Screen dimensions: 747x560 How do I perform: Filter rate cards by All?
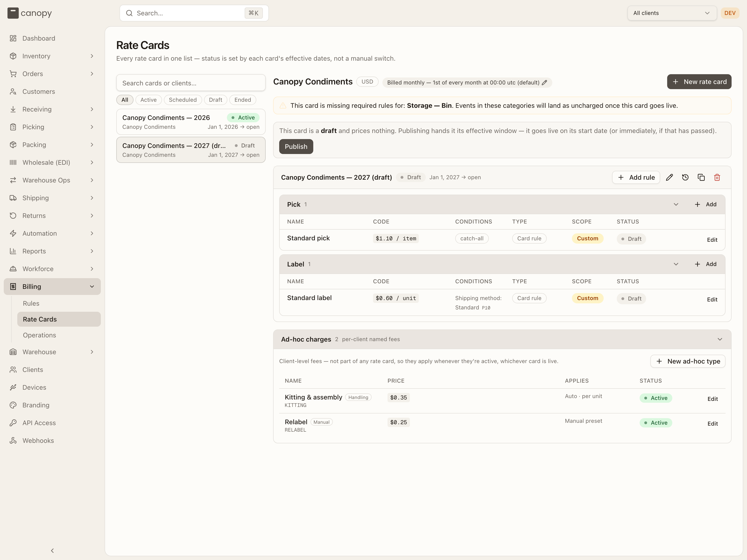tap(125, 100)
